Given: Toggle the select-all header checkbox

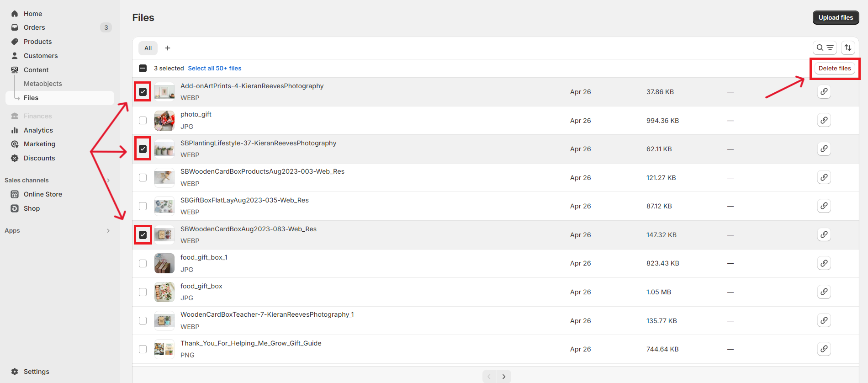Looking at the screenshot, I should 143,68.
